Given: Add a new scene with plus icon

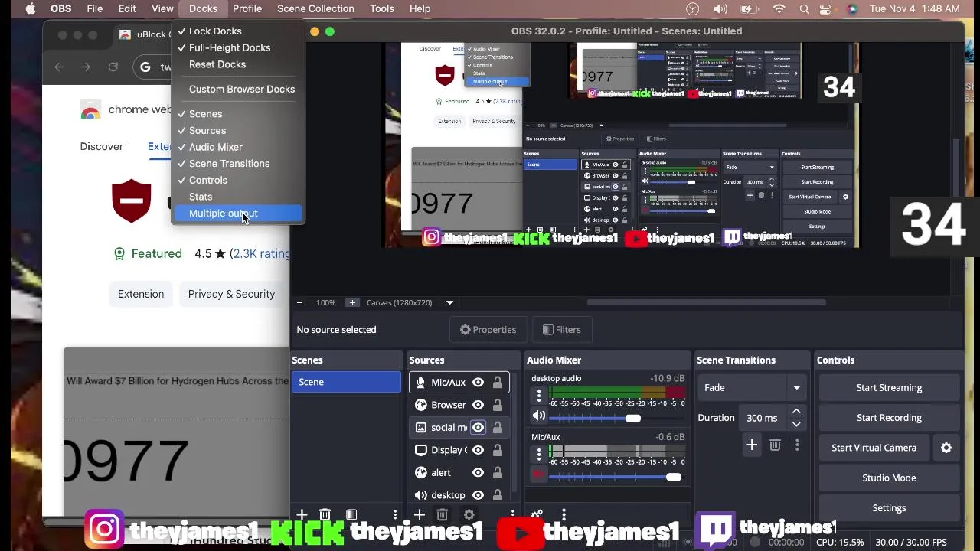Looking at the screenshot, I should [x=302, y=515].
